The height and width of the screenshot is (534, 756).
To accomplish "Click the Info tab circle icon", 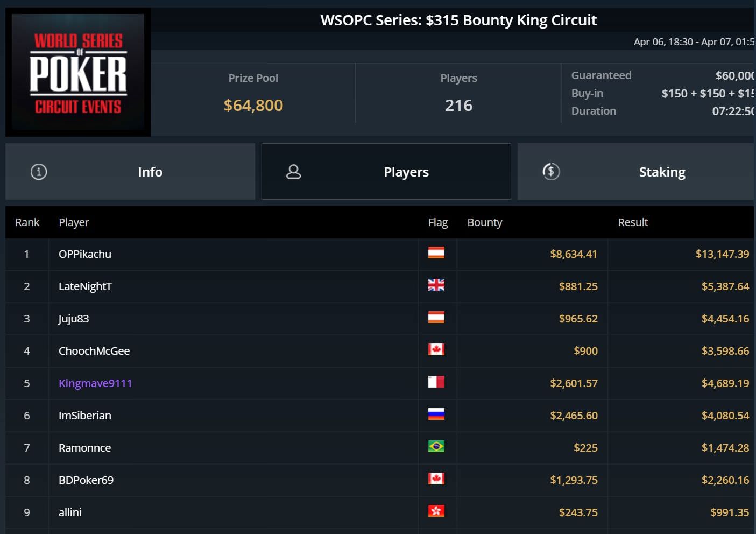I will tap(39, 172).
